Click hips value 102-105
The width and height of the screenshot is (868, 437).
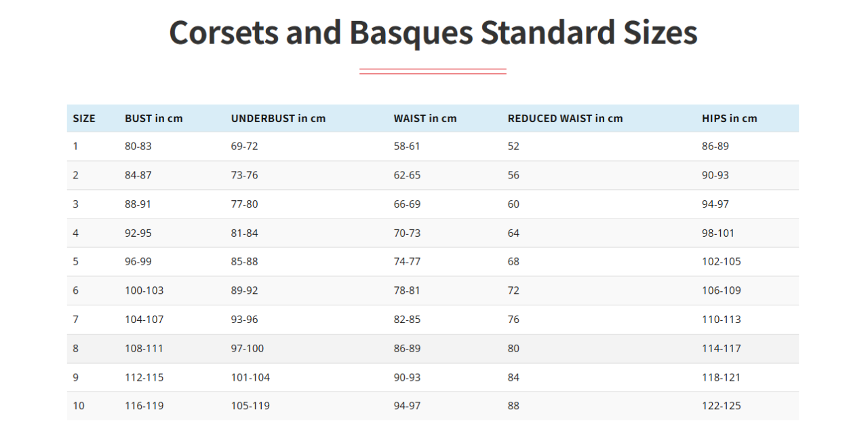click(721, 261)
